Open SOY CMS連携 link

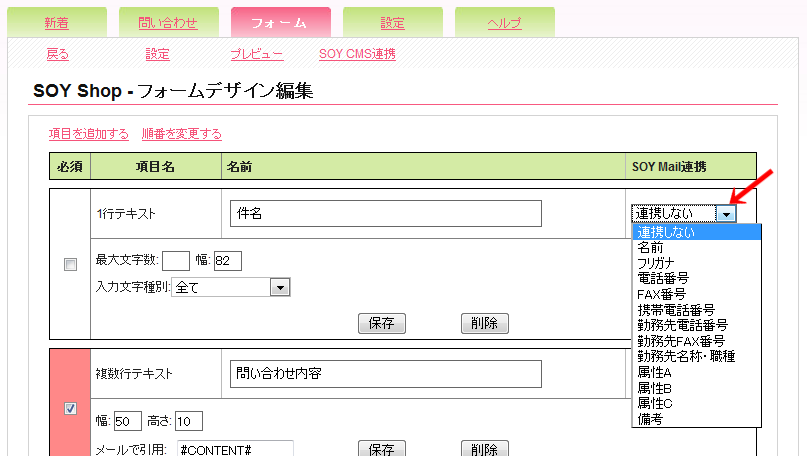click(x=357, y=54)
